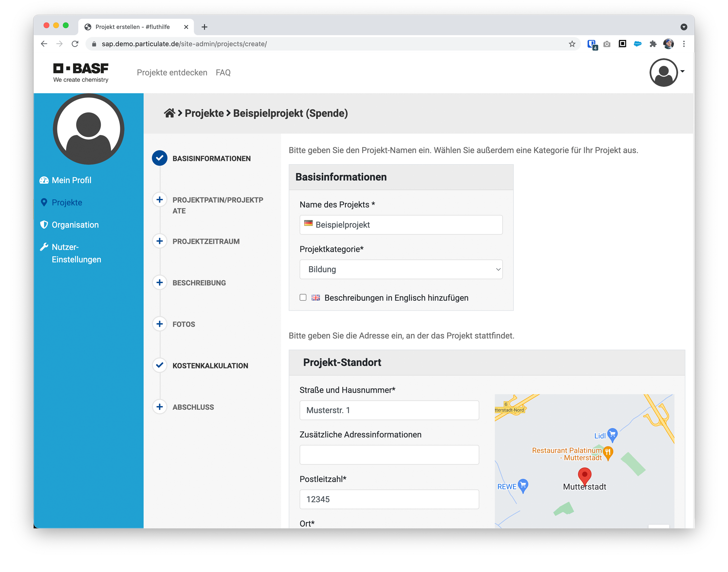Open the Chrome profile avatar
The image size is (728, 572).
668,44
